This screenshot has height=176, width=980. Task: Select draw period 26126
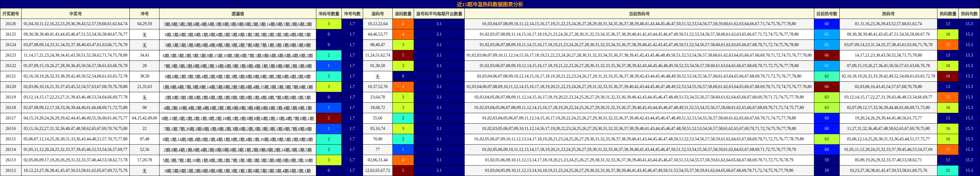[11, 24]
